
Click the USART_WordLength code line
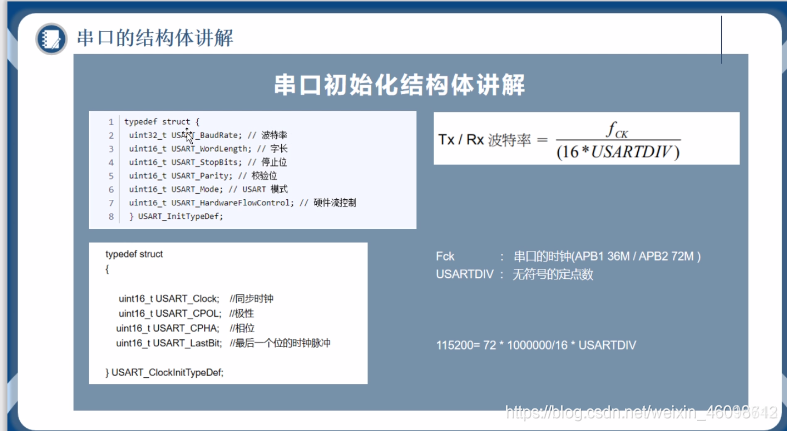tap(208, 149)
